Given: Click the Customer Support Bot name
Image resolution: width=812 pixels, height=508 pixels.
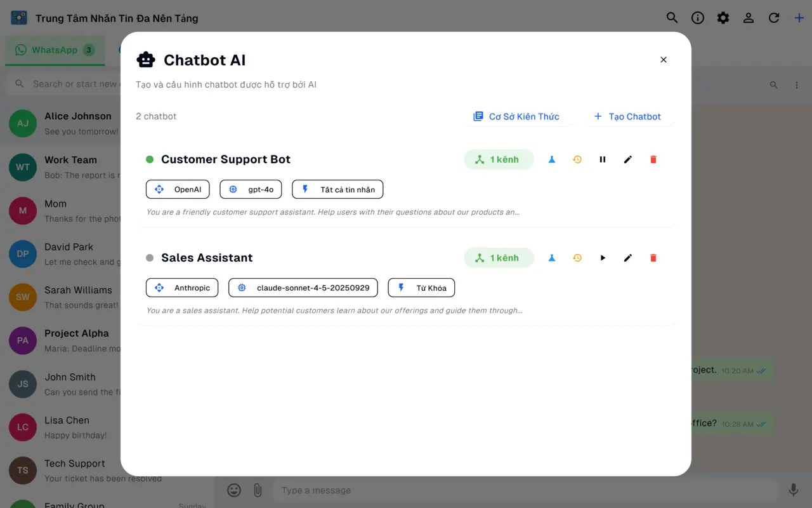Looking at the screenshot, I should (x=226, y=159).
